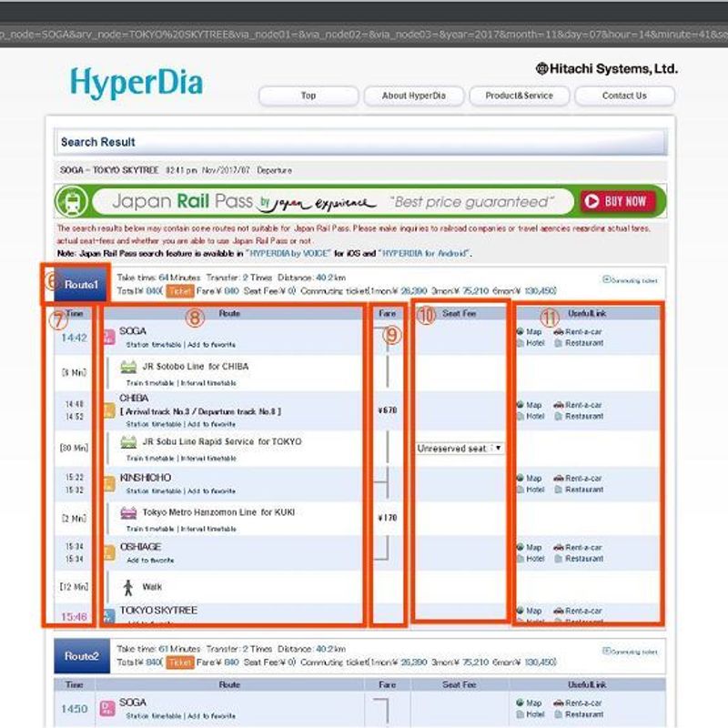Click Add to favorite under OSHIAGE
The width and height of the screenshot is (728, 728).
tap(150, 561)
